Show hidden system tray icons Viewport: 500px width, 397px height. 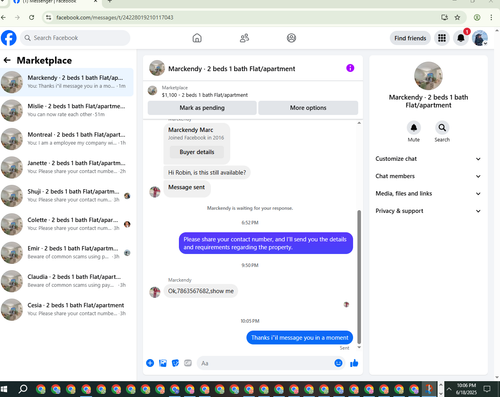(x=449, y=389)
